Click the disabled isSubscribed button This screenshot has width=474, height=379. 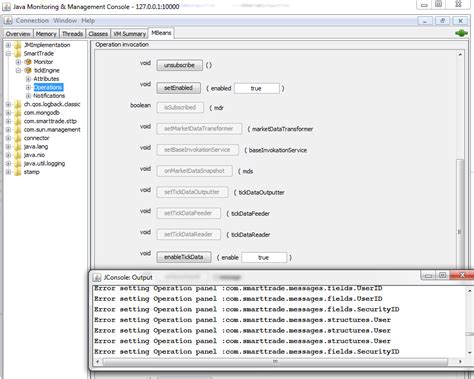pyautogui.click(x=180, y=107)
